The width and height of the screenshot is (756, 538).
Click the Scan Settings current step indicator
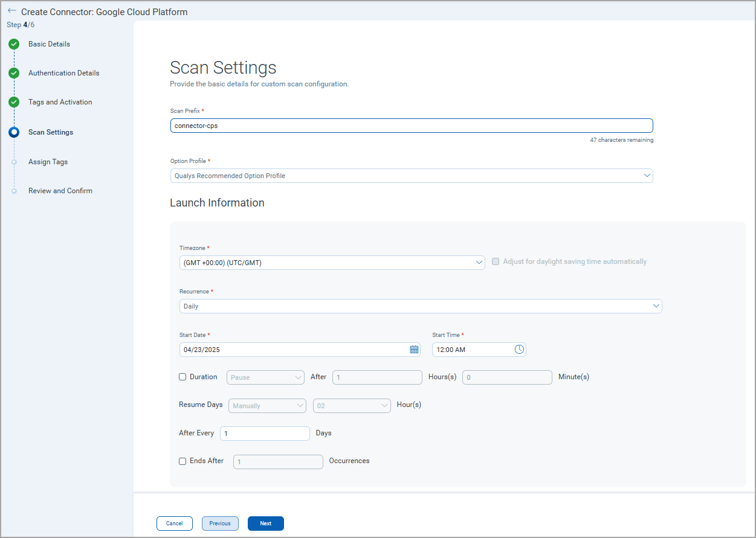tap(14, 132)
